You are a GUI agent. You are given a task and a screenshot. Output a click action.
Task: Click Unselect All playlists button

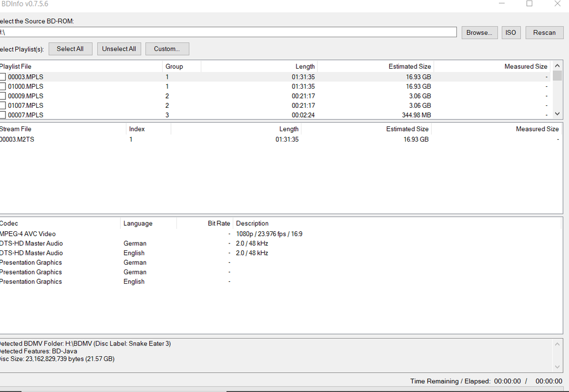[119, 49]
